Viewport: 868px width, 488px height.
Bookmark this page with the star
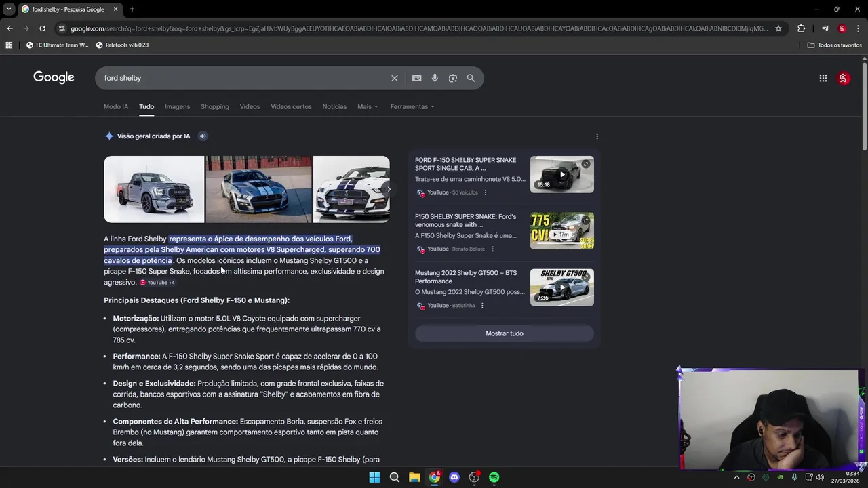coord(778,28)
